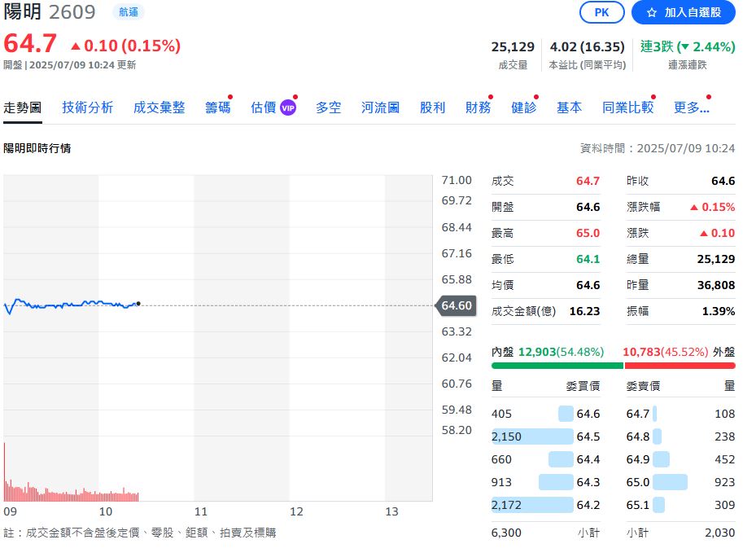This screenshot has height=557, width=756.
Task: Switch to the 技術分析 tab
Action: 87,107
